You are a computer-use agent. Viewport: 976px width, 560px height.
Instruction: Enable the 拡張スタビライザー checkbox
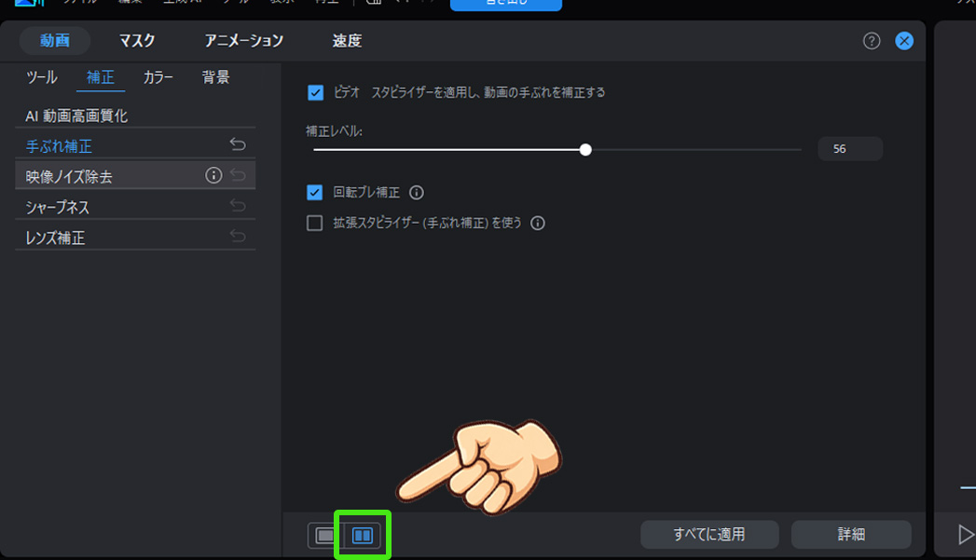click(316, 223)
